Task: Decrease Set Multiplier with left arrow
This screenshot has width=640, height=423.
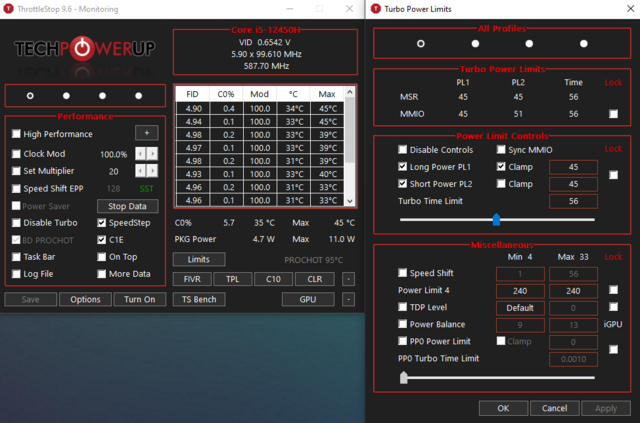Action: point(140,170)
